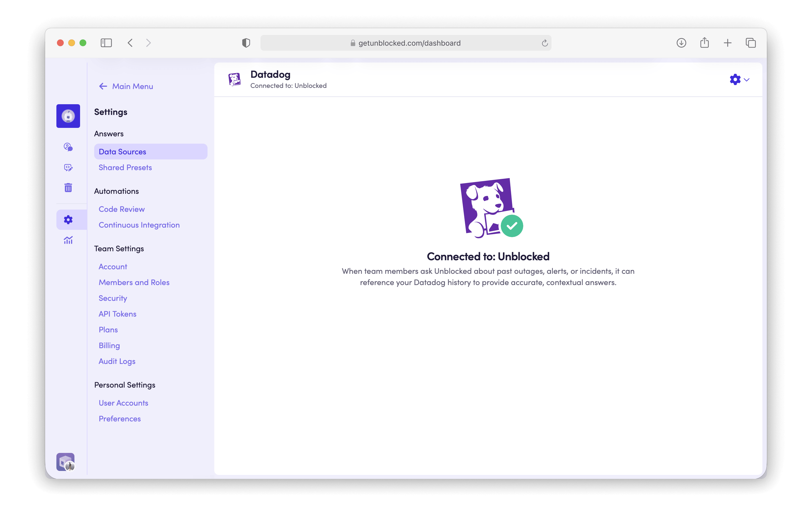Click the green connected checkmark badge
Image resolution: width=812 pixels, height=507 pixels.
click(511, 225)
